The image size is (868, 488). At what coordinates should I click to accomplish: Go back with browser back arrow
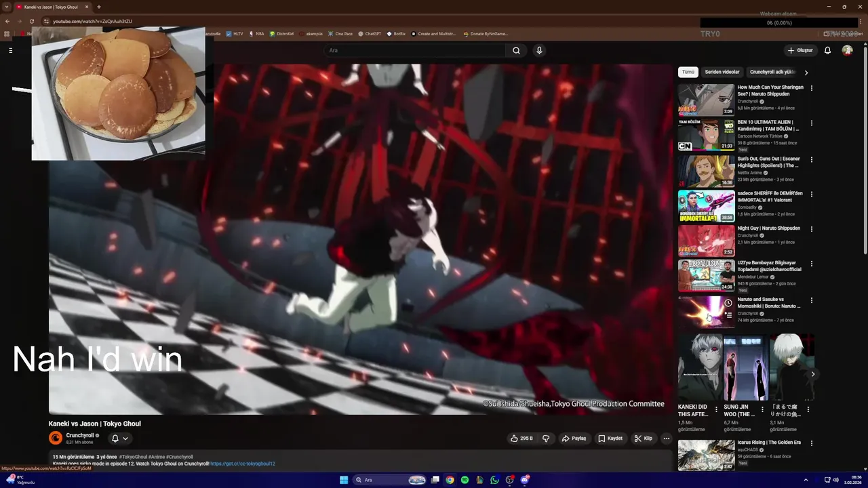click(7, 21)
